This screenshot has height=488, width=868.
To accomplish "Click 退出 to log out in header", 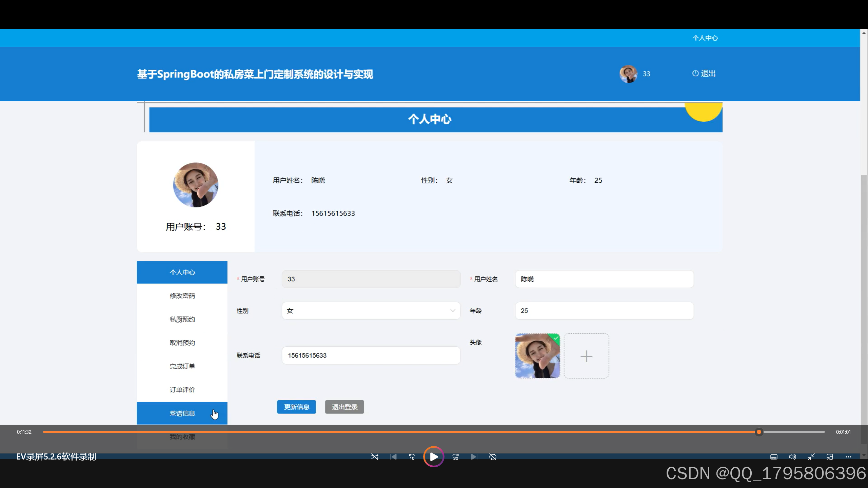I will point(704,74).
